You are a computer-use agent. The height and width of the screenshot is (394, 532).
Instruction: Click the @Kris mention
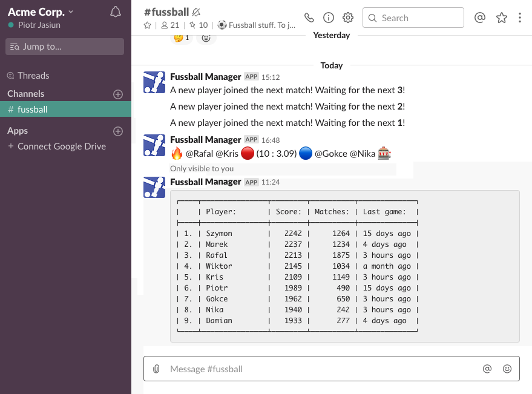tap(227, 154)
